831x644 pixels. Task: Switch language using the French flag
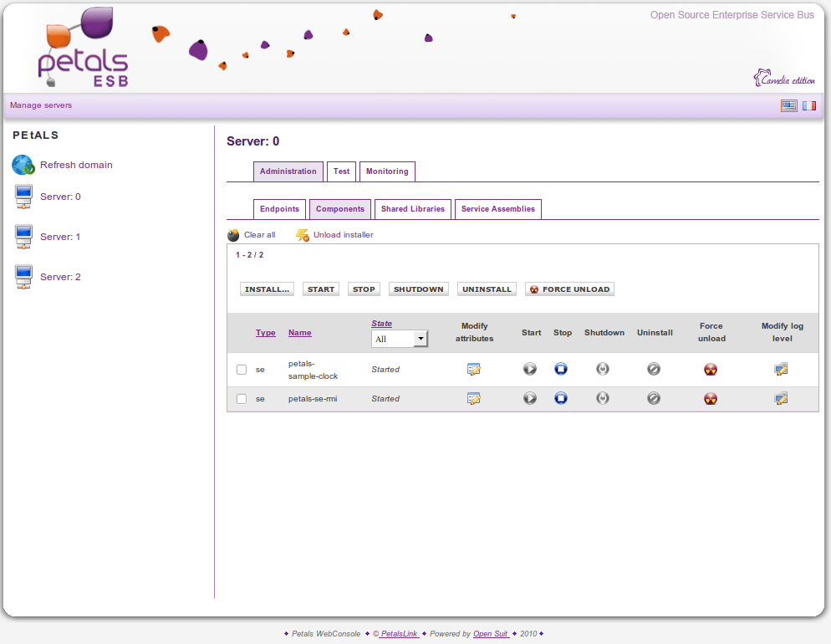pos(809,105)
